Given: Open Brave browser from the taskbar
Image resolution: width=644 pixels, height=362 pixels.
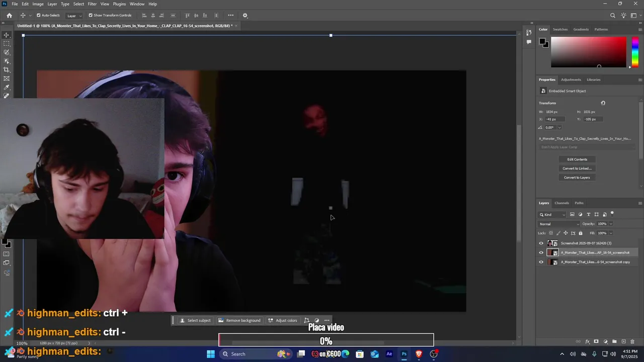Looking at the screenshot, I should 419,354.
